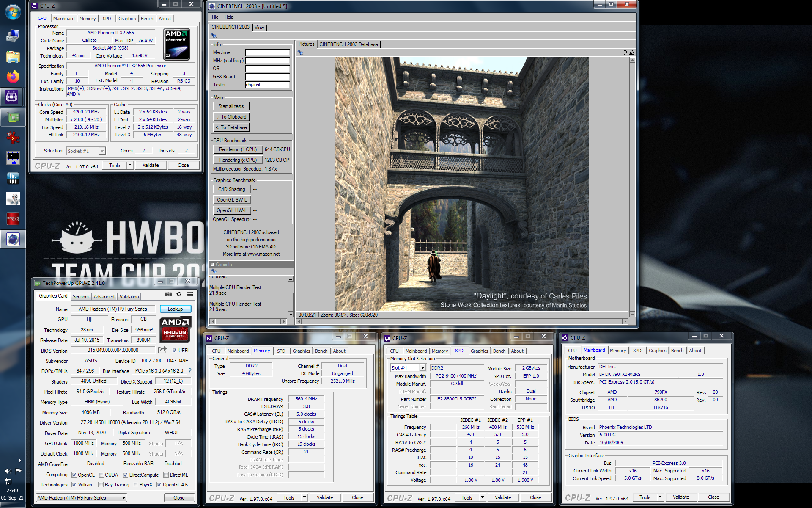Open the system tools icon below Start

(x=13, y=36)
